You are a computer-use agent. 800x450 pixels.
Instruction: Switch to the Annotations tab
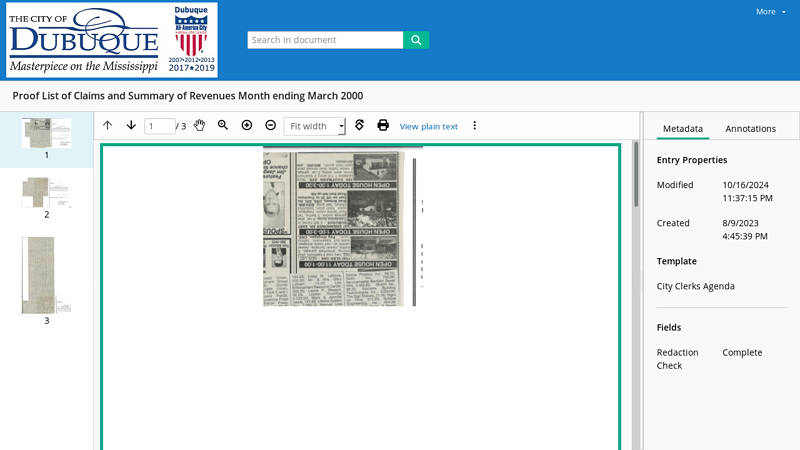pos(750,129)
